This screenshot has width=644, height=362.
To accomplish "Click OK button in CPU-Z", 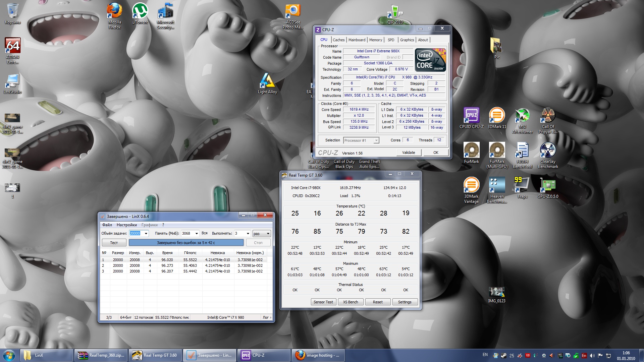I will pos(436,153).
